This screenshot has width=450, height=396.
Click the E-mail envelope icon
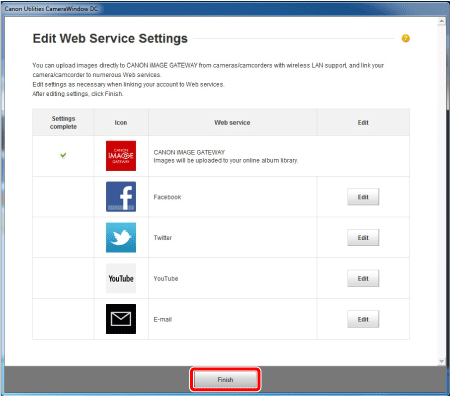click(x=121, y=319)
